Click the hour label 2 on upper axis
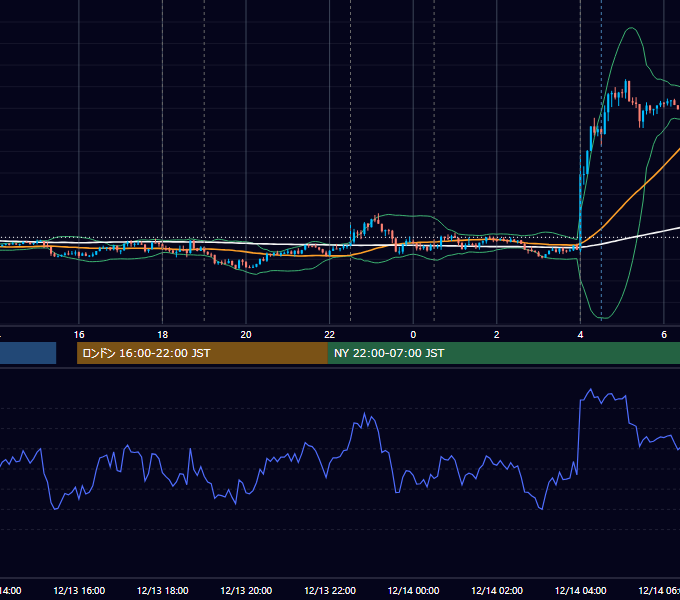The height and width of the screenshot is (600, 680). click(x=497, y=335)
